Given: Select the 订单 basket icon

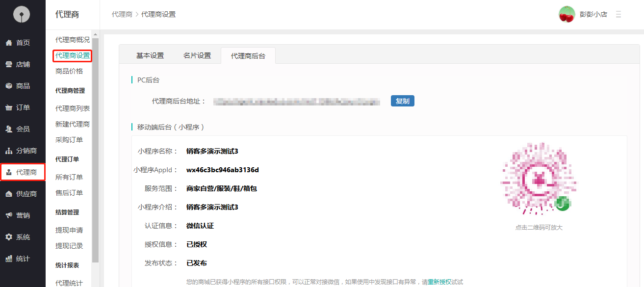Looking at the screenshot, I should (9, 107).
